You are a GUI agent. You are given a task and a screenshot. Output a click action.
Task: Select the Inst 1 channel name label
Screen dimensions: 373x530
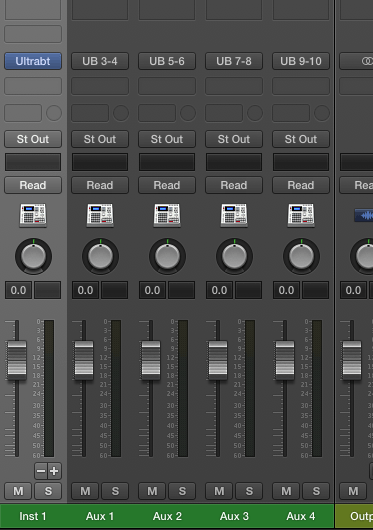(33, 516)
